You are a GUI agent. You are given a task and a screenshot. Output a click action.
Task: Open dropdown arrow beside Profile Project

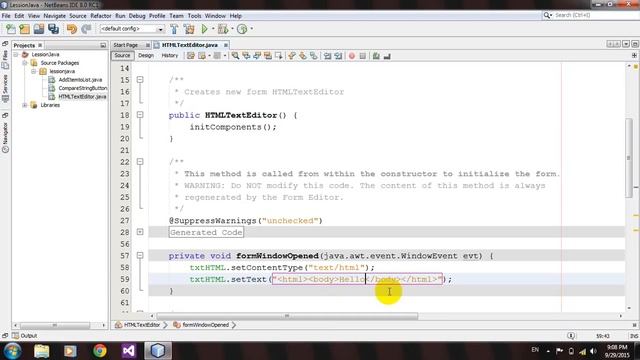pyautogui.click(x=251, y=29)
